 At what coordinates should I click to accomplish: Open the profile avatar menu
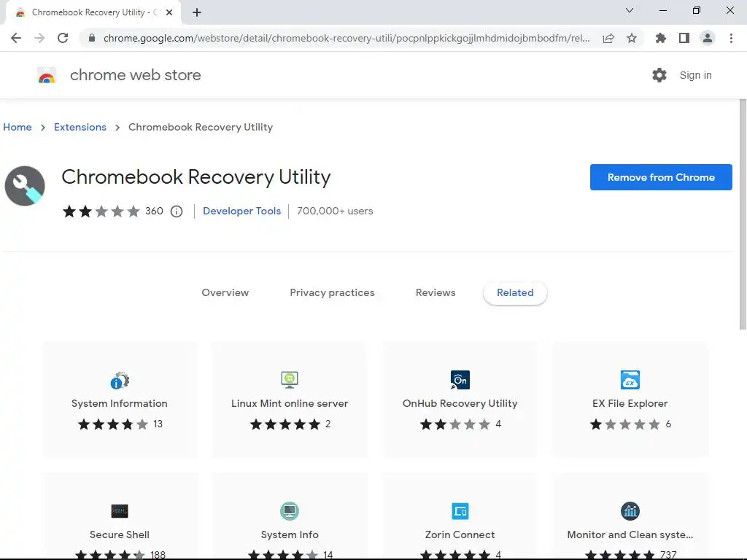(708, 38)
